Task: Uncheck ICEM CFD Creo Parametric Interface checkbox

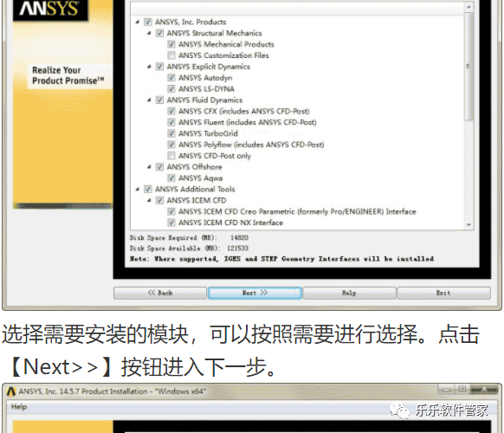Action: (171, 211)
